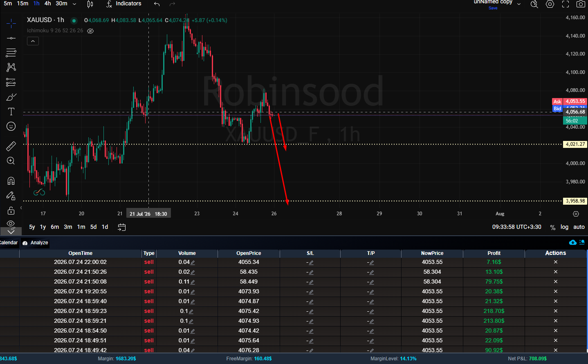This screenshot has height=364, width=588.
Task: Open the Indicators dialog
Action: tap(123, 4)
